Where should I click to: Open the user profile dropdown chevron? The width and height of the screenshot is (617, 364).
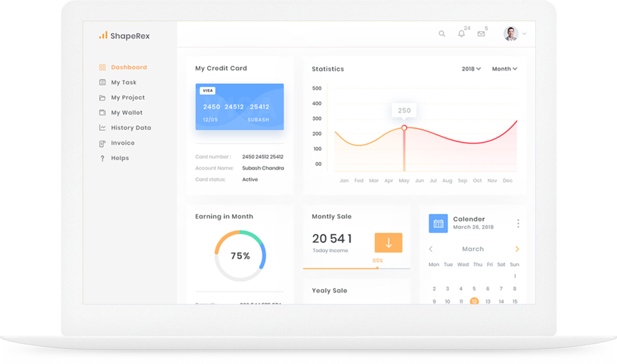click(x=524, y=34)
